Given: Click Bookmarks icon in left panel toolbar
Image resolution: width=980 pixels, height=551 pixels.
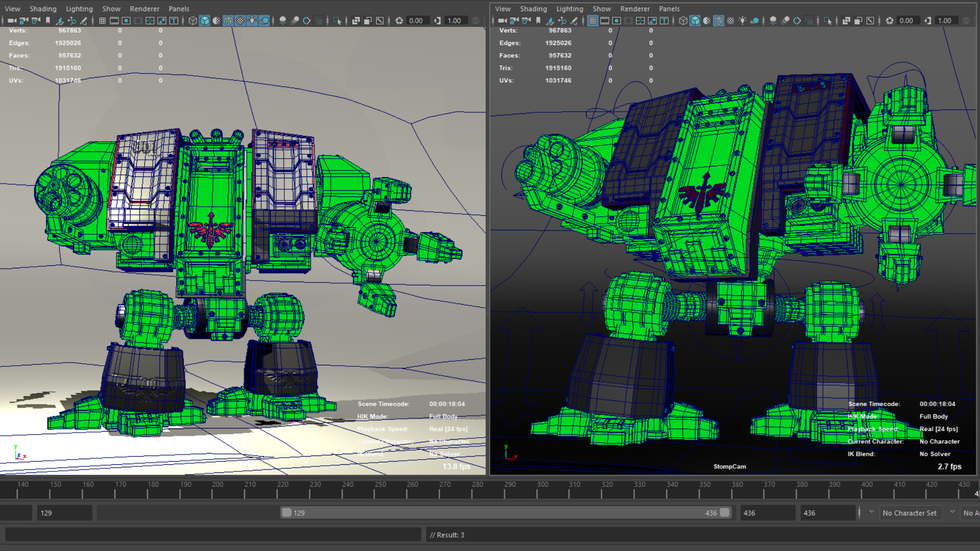Looking at the screenshot, I should (x=48, y=20).
